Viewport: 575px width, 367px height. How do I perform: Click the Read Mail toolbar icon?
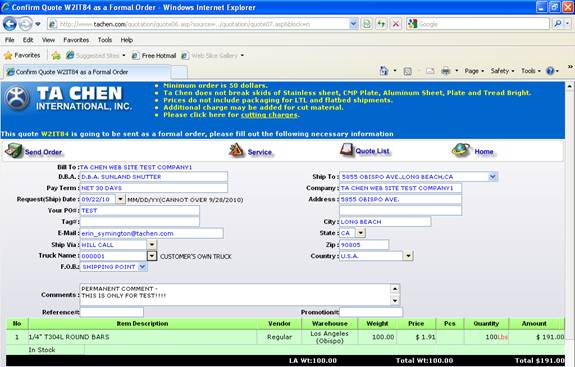pyautogui.click(x=430, y=71)
